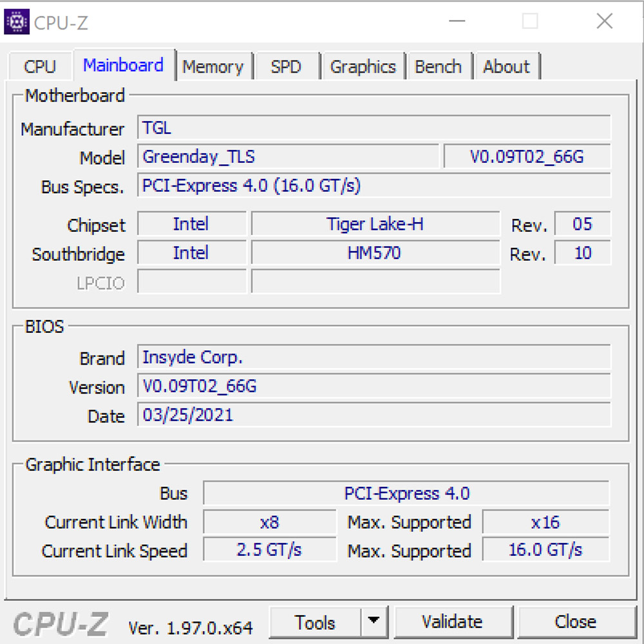644x644 pixels.
Task: Click the Current Link Width label
Action: coord(116,522)
